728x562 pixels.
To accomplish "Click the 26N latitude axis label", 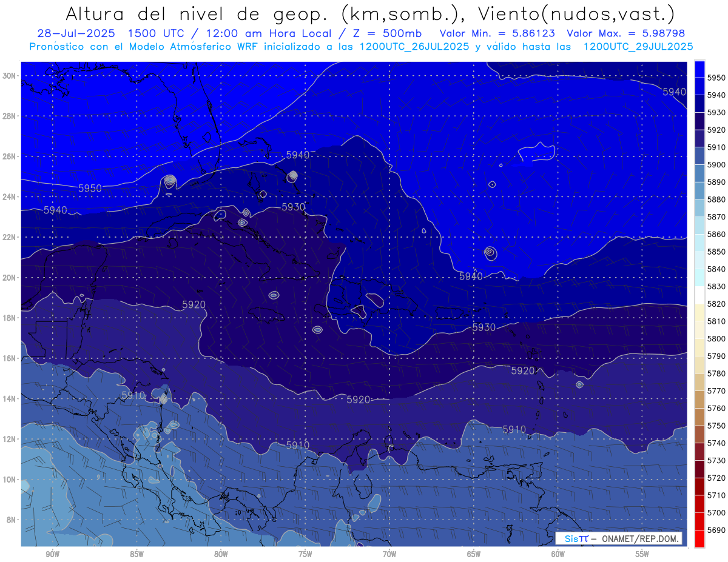I will click(x=8, y=156).
